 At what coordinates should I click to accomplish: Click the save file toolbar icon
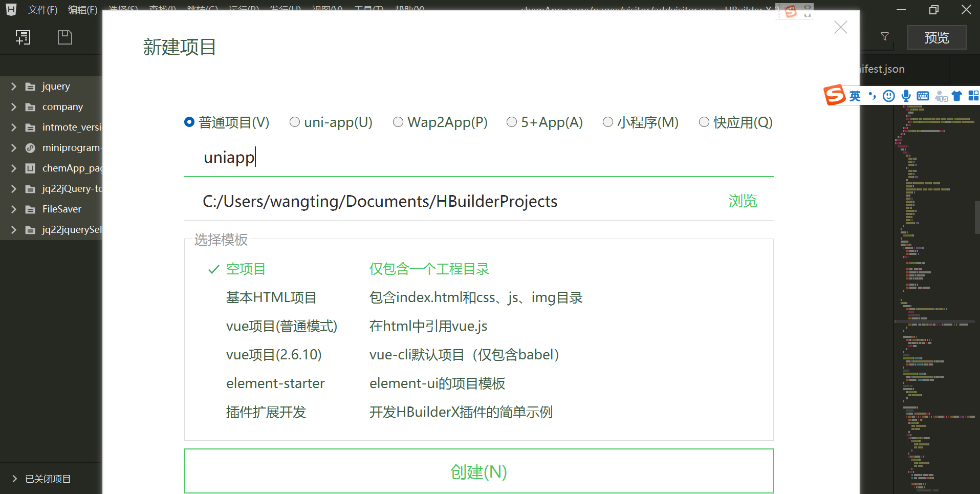tap(65, 37)
